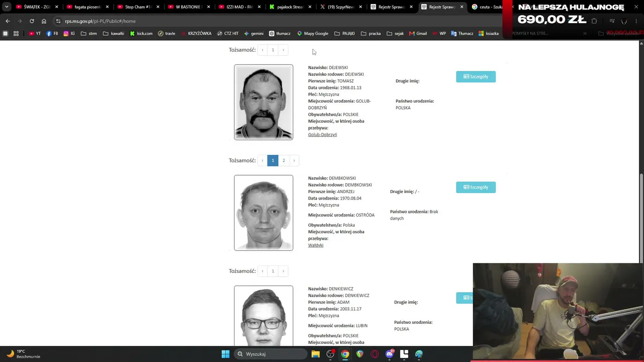Go to identity page 2 for DEMBKOWSKI
This screenshot has height=362, width=644.
click(284, 160)
